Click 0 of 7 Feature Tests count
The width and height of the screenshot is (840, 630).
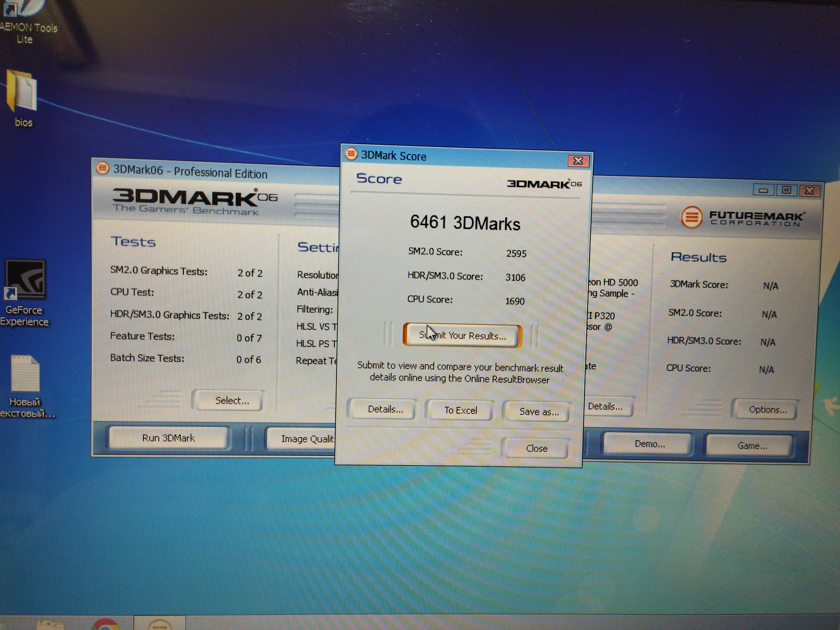(249, 338)
